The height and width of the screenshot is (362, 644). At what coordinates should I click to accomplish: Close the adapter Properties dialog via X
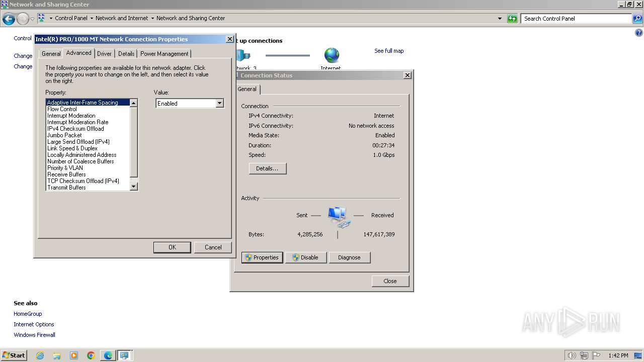click(230, 39)
